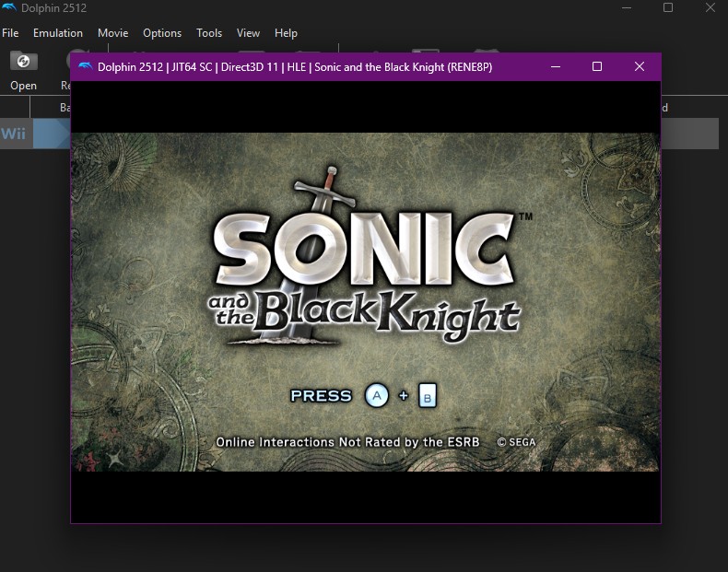The image size is (728, 572).
Task: Show the View menu
Action: (249, 33)
